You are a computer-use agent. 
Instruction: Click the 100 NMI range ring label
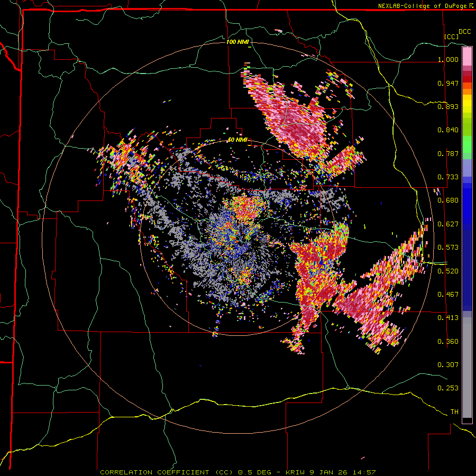click(237, 42)
